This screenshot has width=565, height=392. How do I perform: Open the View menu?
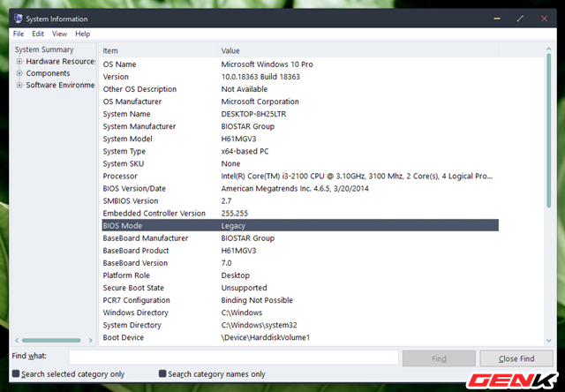59,34
